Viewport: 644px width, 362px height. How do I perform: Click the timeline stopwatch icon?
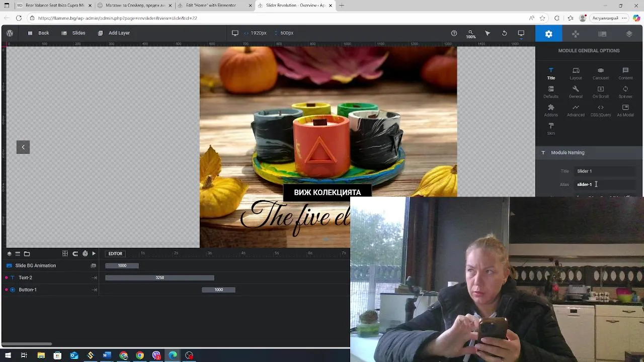tap(85, 254)
